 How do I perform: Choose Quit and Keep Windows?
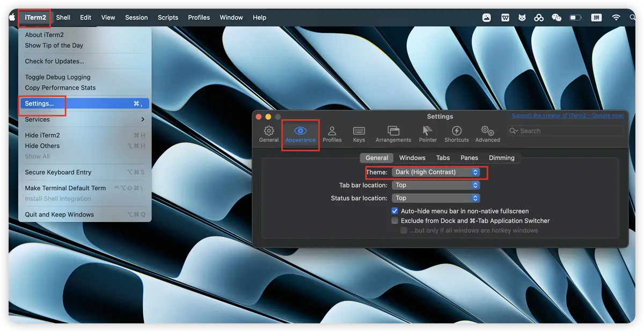pyautogui.click(x=84, y=214)
